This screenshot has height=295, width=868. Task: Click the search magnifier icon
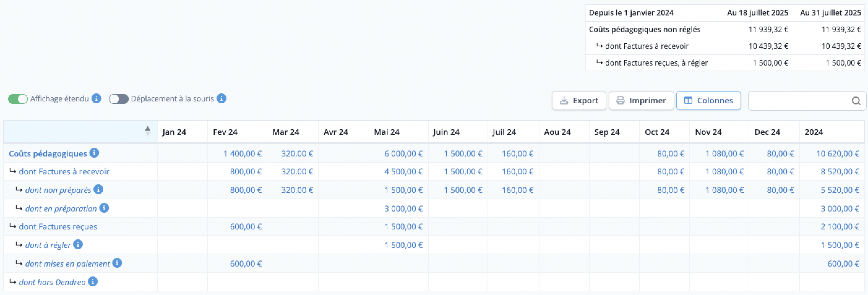pos(856,101)
